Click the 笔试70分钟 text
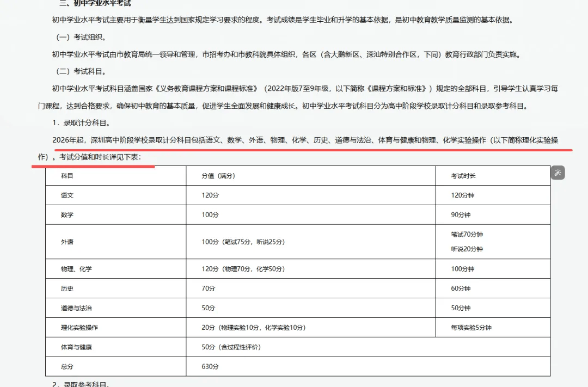 [467, 235]
